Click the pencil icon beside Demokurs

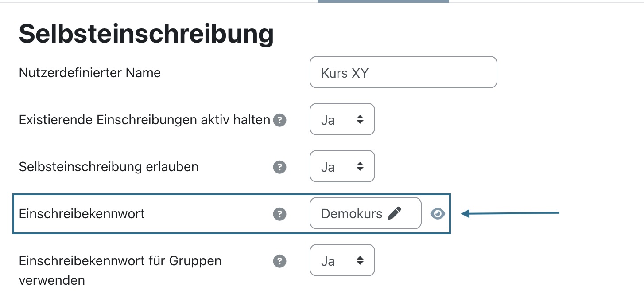click(x=394, y=213)
